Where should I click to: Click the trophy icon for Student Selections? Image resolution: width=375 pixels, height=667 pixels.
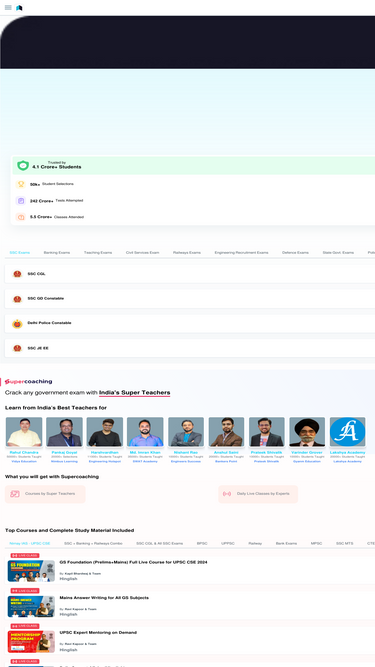20,184
